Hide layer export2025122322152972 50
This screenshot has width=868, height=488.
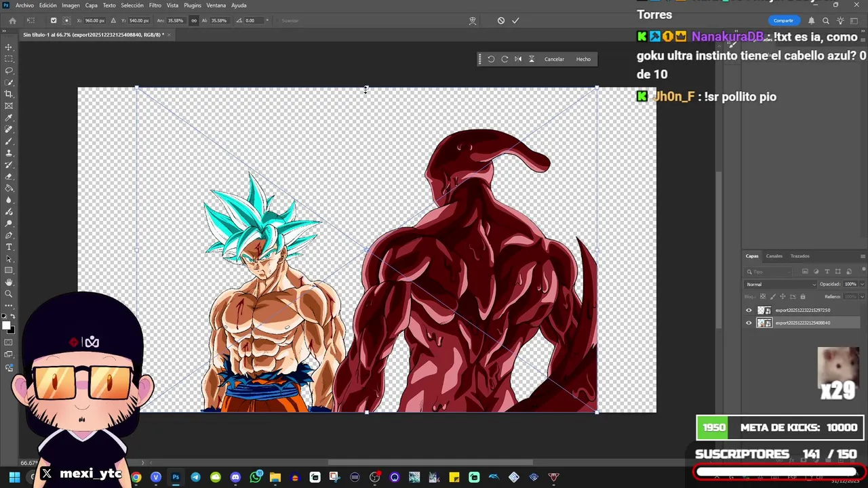tap(749, 310)
